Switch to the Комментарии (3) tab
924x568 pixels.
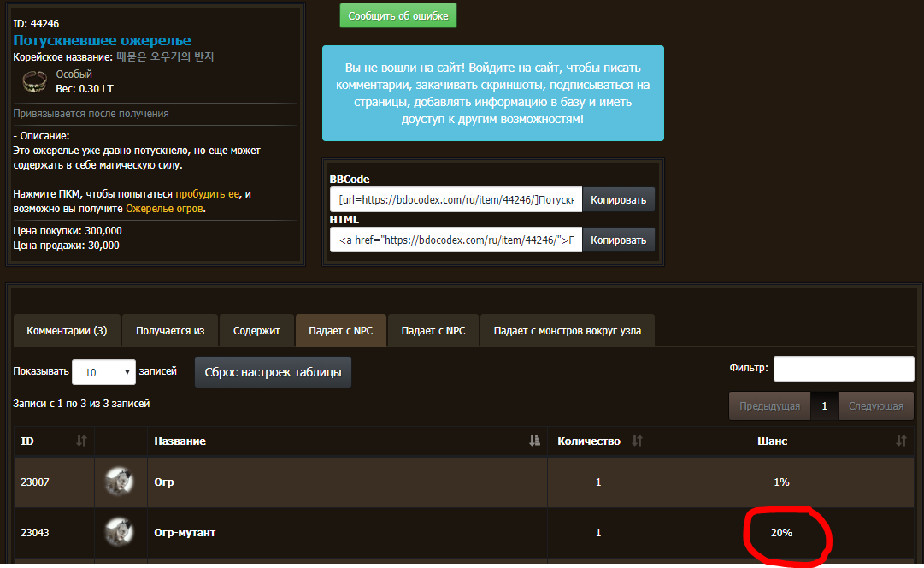(67, 331)
